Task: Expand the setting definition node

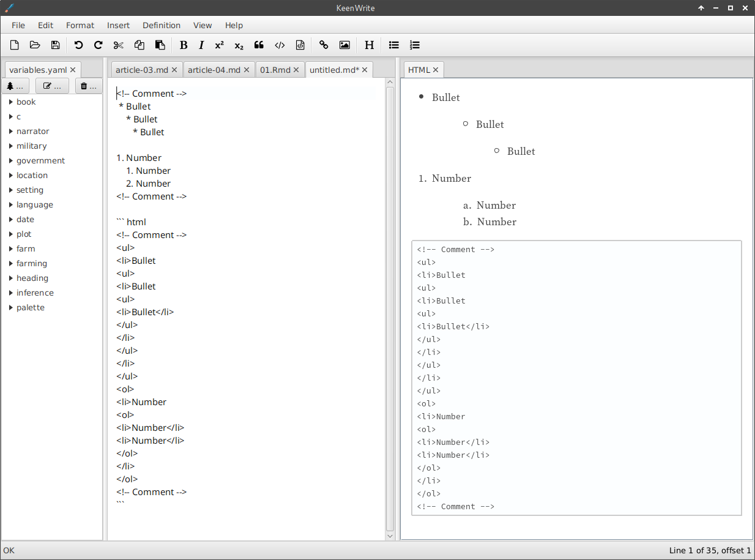Action: [x=11, y=190]
